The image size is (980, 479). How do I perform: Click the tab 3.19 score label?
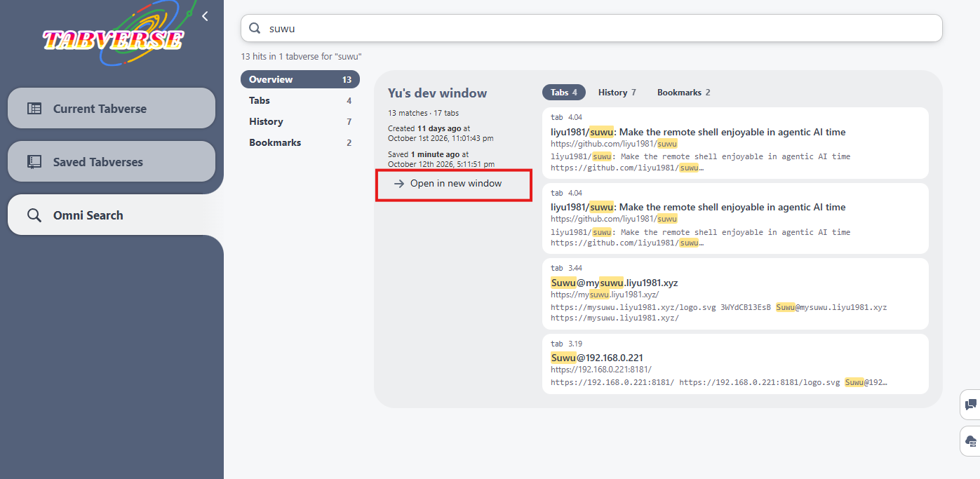(x=566, y=344)
